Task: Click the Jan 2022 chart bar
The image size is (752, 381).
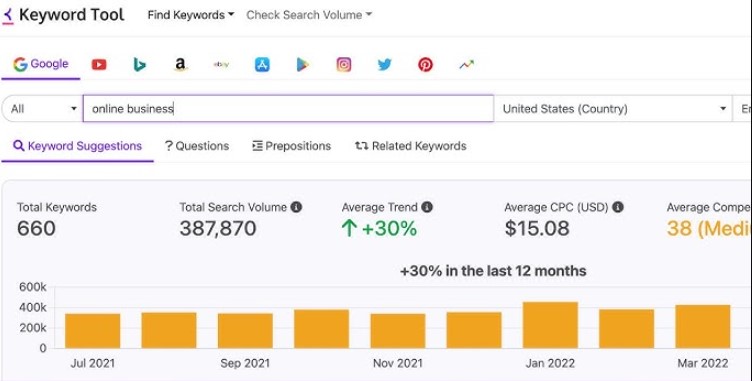Action: (x=550, y=325)
